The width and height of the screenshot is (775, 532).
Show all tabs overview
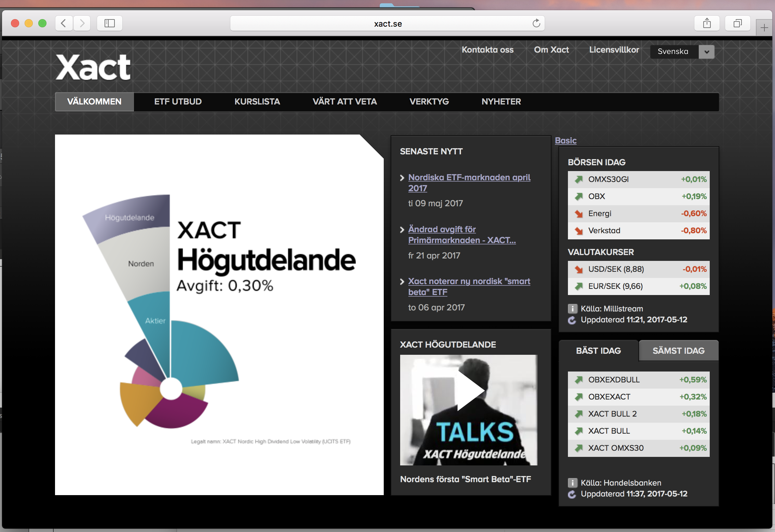(738, 23)
